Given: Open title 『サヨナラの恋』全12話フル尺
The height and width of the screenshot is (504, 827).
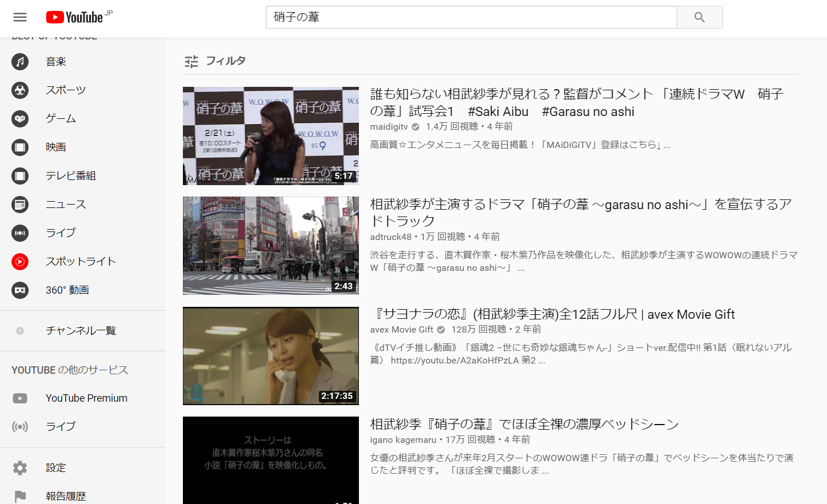Looking at the screenshot, I should pos(552,314).
